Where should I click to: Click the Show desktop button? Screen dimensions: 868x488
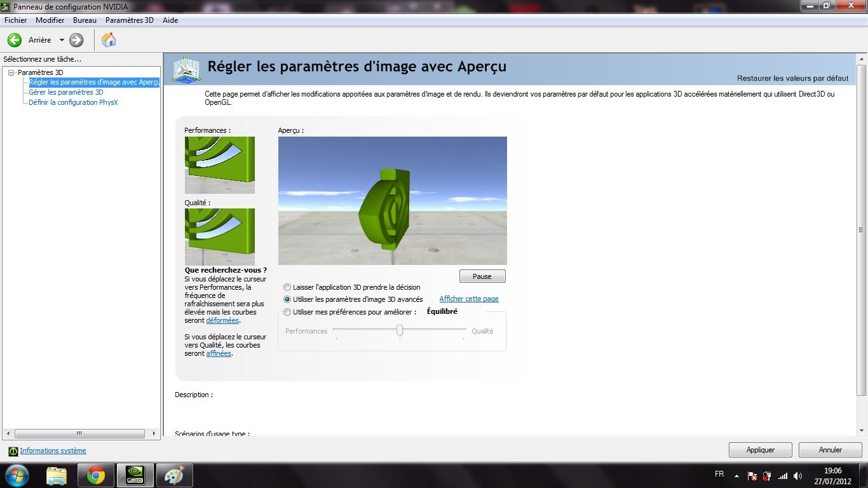(x=863, y=475)
